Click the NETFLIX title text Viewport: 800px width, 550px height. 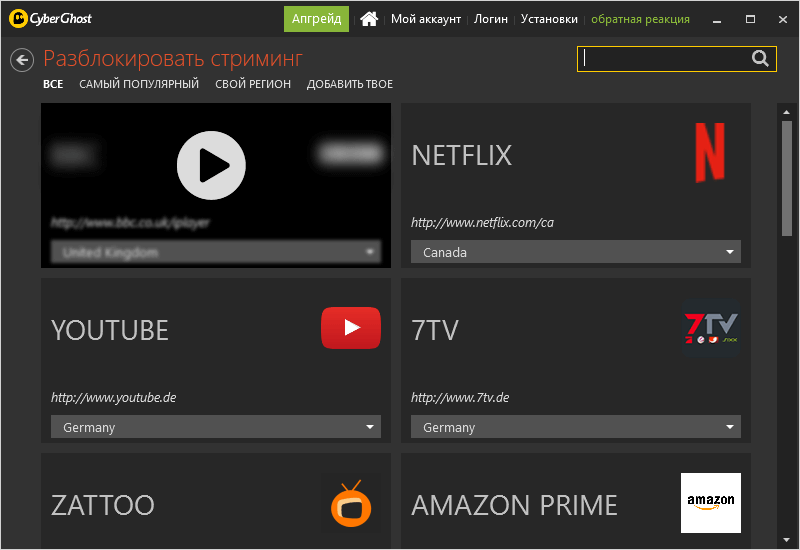pyautogui.click(x=462, y=156)
